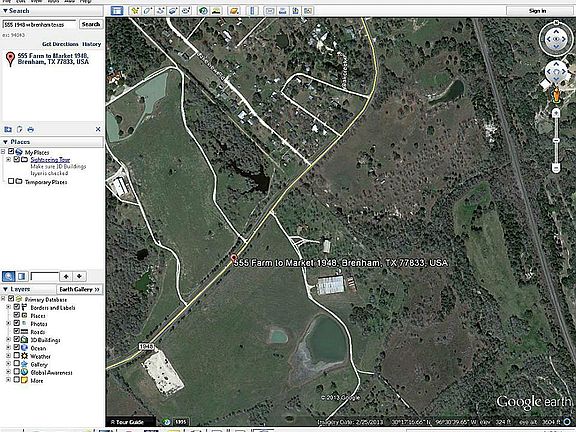
Task: Click the zoom slider handle
Action: (556, 141)
